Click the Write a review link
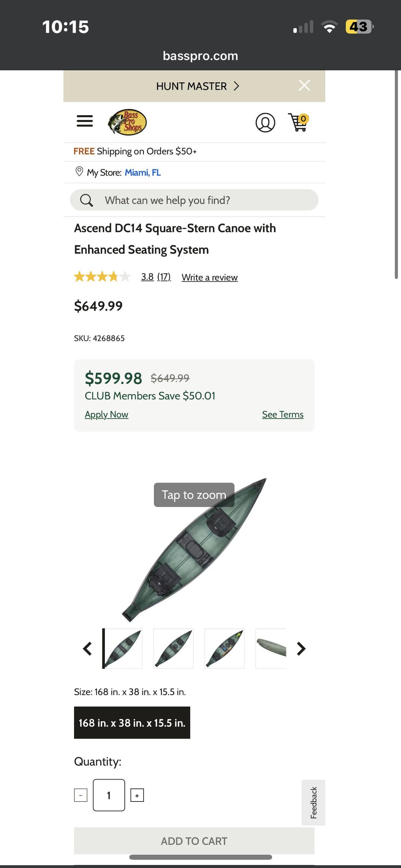 [209, 277]
